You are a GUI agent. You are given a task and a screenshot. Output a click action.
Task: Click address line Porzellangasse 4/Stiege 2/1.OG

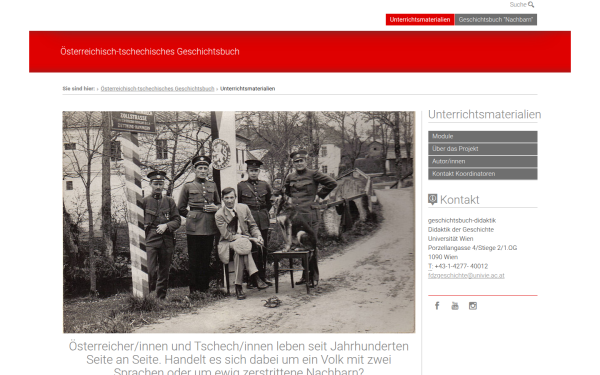coord(472,248)
